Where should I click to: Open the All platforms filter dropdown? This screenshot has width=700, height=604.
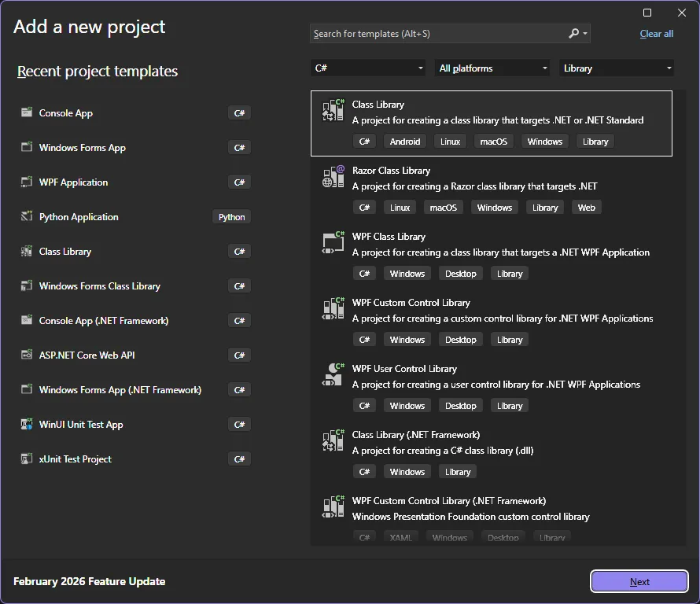492,68
